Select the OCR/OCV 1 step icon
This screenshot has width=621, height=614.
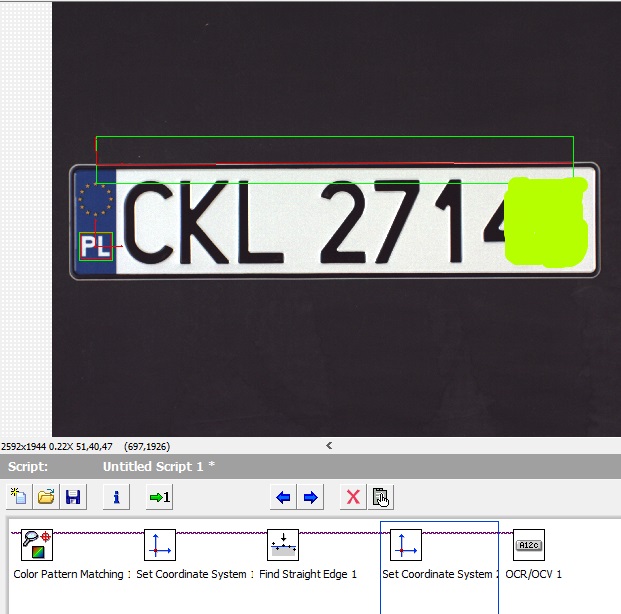(529, 545)
